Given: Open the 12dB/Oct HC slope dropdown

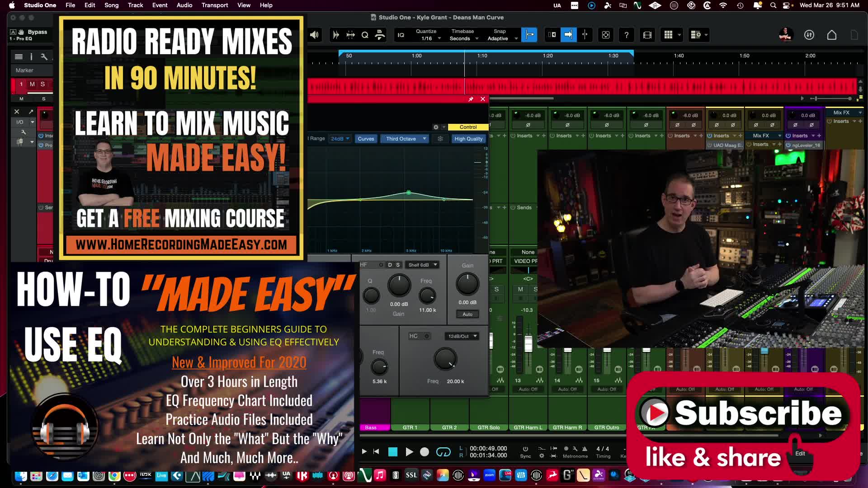Looking at the screenshot, I should (x=462, y=336).
